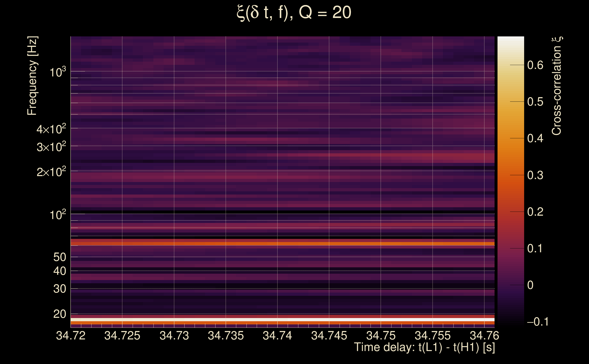
Task: Click the −0.1 colorbar tick label
Action: [538, 322]
